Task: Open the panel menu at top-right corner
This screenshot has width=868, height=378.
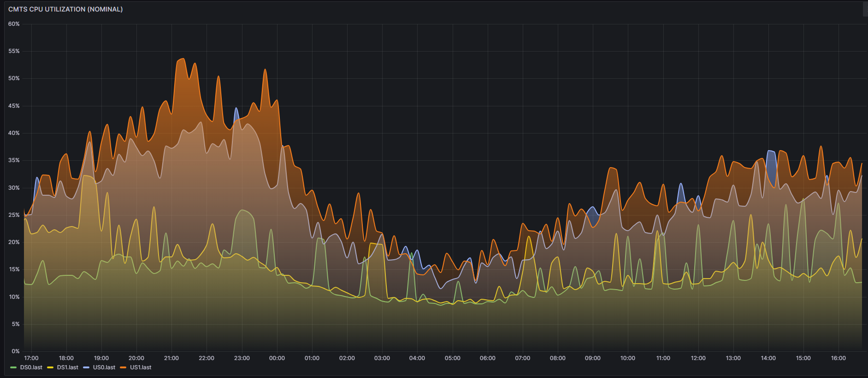Action: tap(865, 9)
